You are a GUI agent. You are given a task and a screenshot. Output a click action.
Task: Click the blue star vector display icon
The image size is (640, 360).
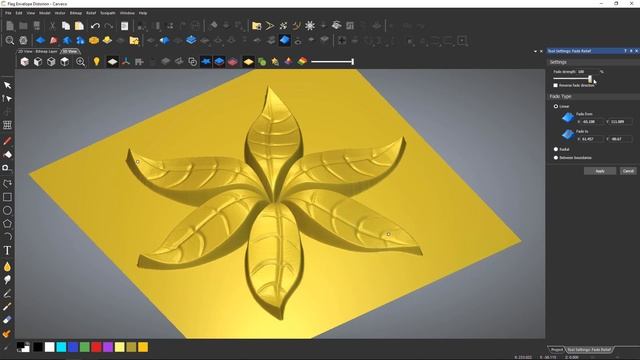(x=206, y=62)
